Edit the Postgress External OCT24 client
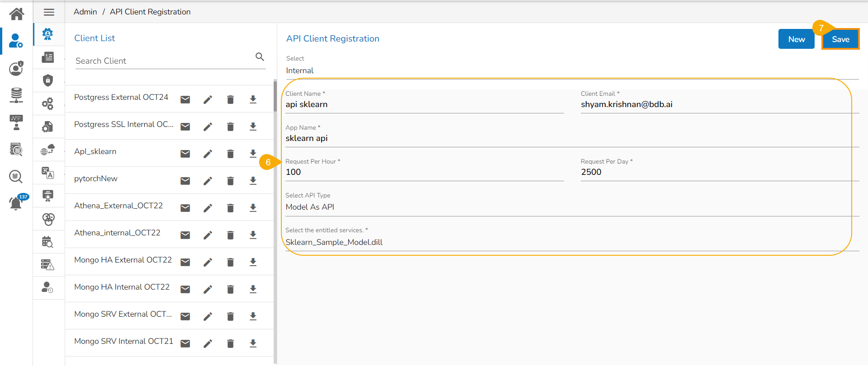This screenshot has width=868, height=366. point(208,100)
